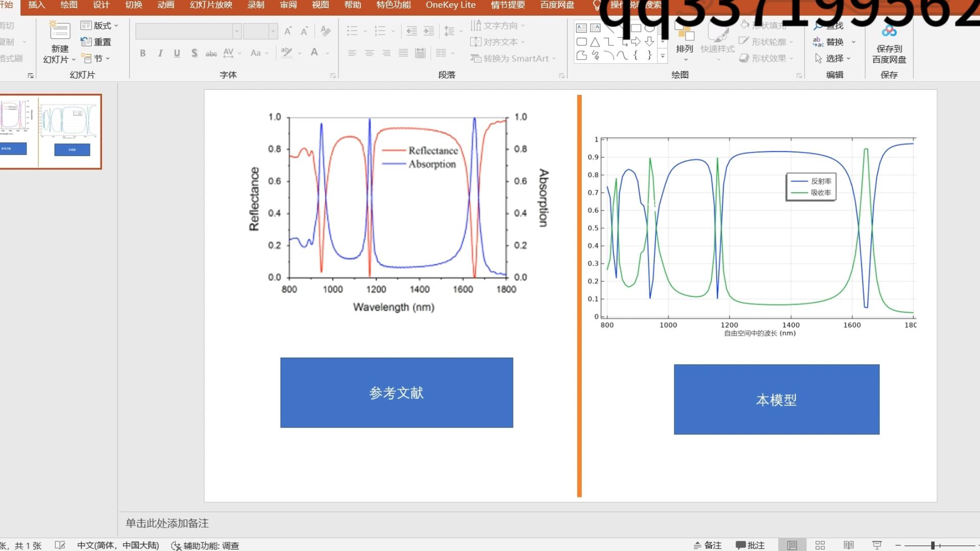Open the Slide Show (幻灯片放映) tab
The image size is (980, 551).
tap(211, 5)
